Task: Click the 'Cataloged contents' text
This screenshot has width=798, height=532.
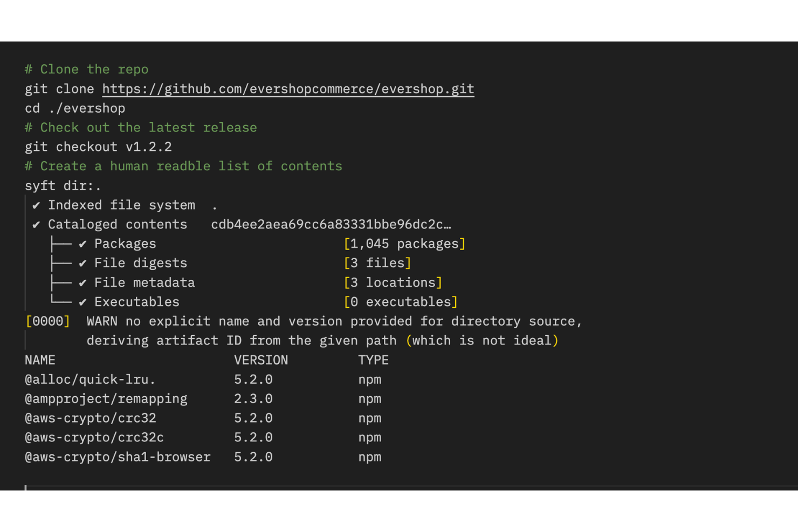Action: click(118, 225)
